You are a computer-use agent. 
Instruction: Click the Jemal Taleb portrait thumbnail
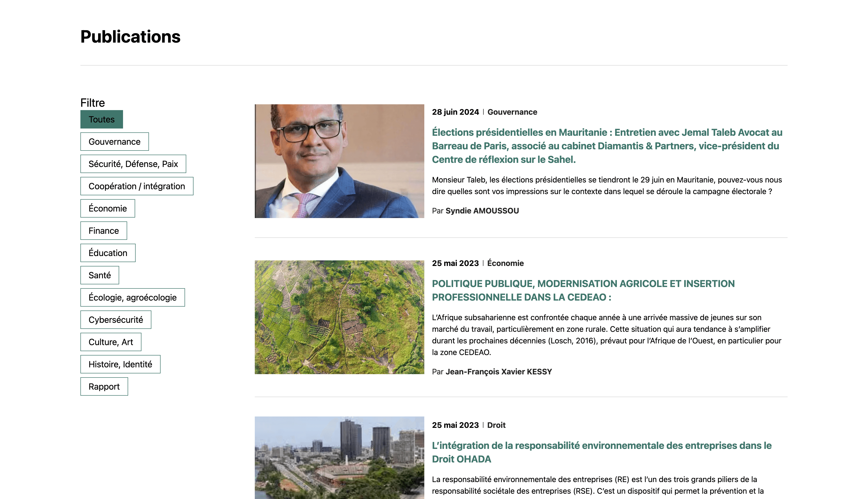[x=339, y=161]
